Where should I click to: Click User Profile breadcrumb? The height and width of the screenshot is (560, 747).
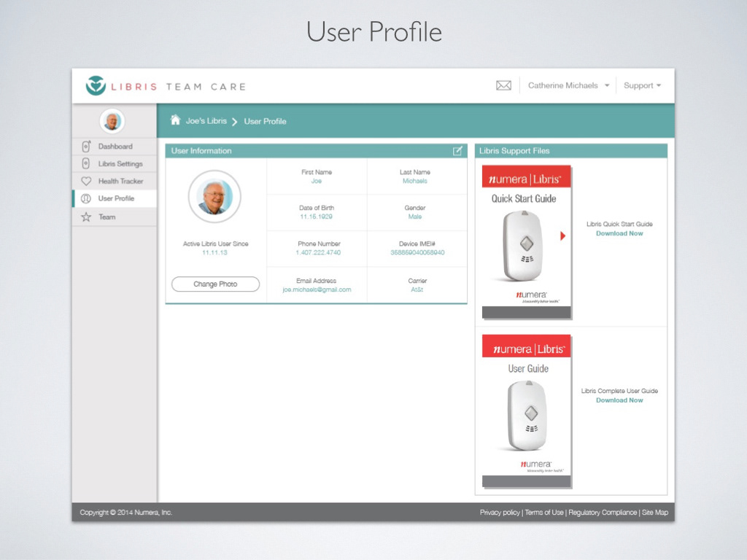pyautogui.click(x=266, y=122)
